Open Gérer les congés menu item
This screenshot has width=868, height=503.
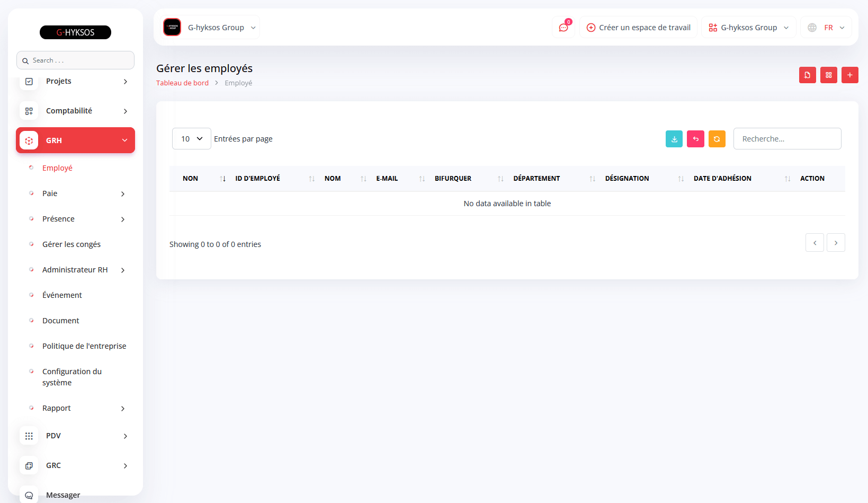[71, 244]
